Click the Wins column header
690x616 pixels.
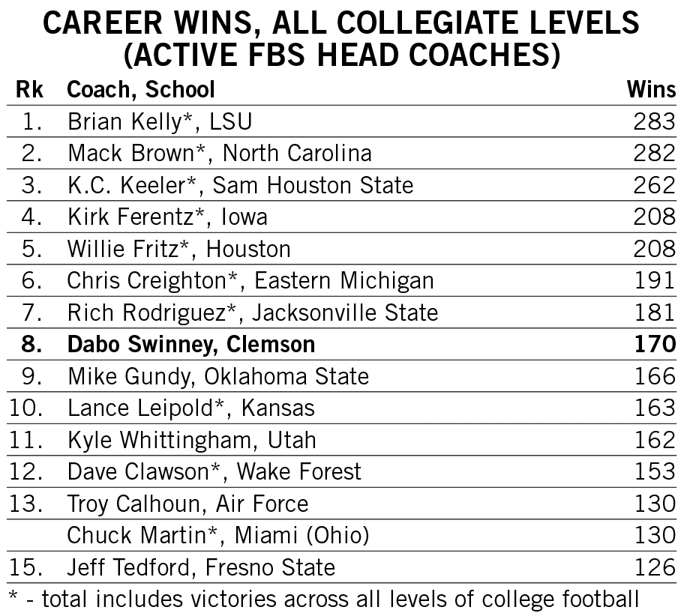[x=651, y=90]
